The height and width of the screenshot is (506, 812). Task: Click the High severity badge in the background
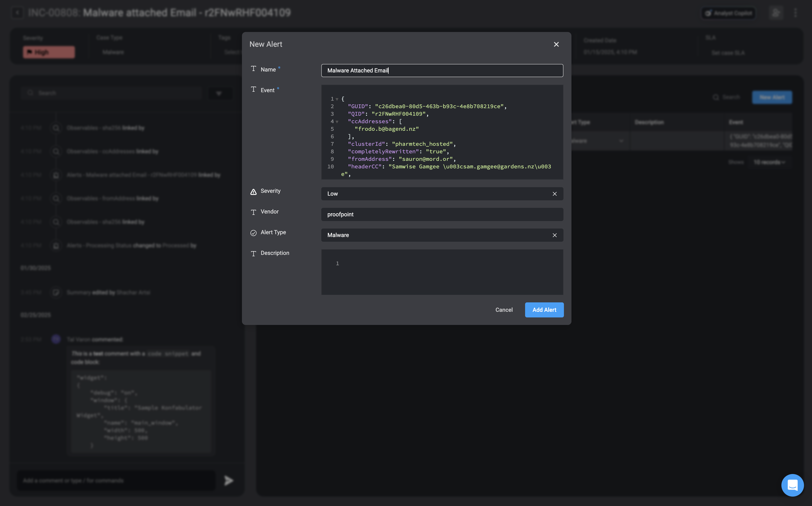point(49,52)
